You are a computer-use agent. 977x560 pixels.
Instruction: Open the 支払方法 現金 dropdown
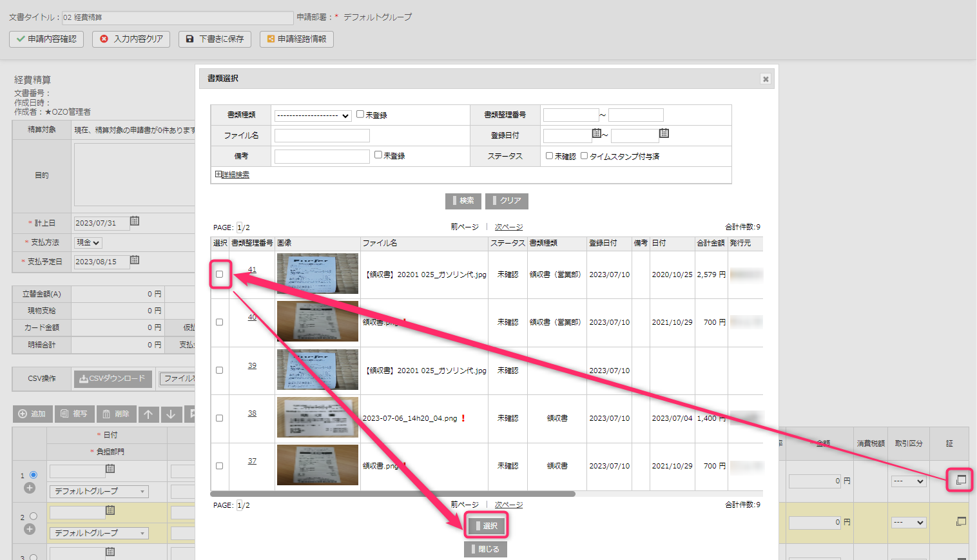[88, 243]
